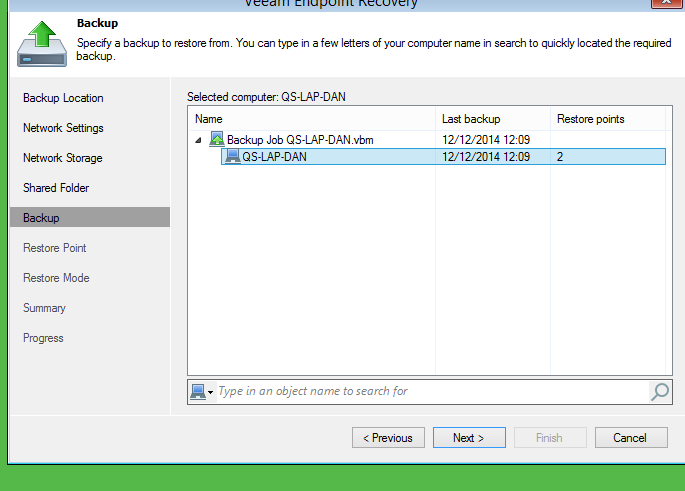Select the Progress step in sidebar

coord(43,338)
